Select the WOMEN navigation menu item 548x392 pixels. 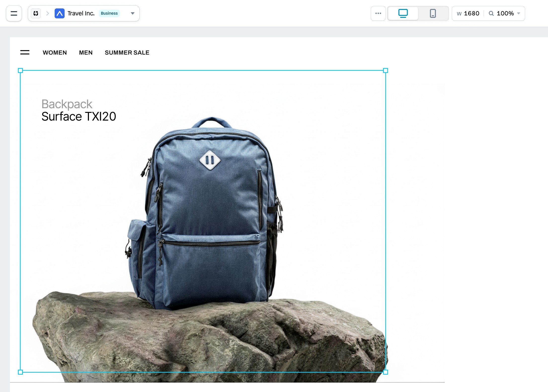click(55, 53)
